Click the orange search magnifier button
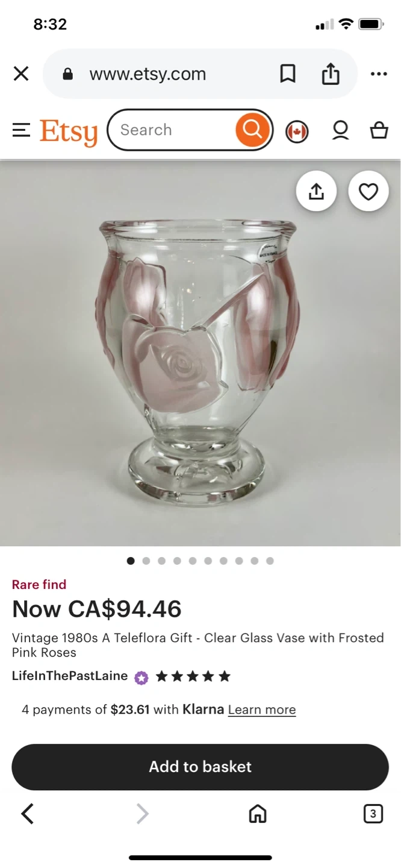The width and height of the screenshot is (401, 868). point(252,130)
